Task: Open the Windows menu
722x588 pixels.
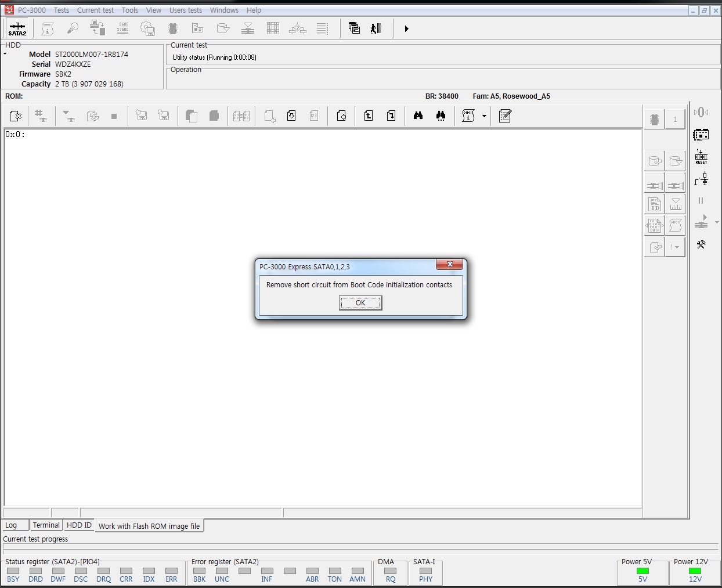Action: pos(224,10)
